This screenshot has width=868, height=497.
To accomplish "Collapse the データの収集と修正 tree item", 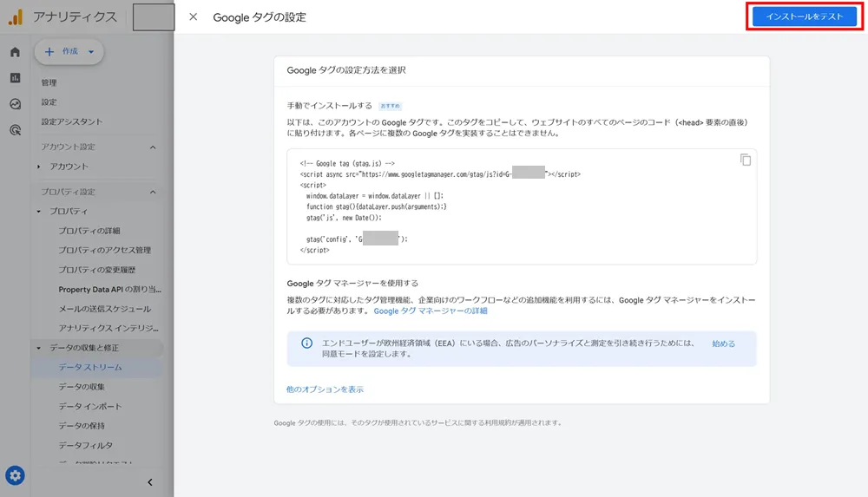I will (39, 348).
